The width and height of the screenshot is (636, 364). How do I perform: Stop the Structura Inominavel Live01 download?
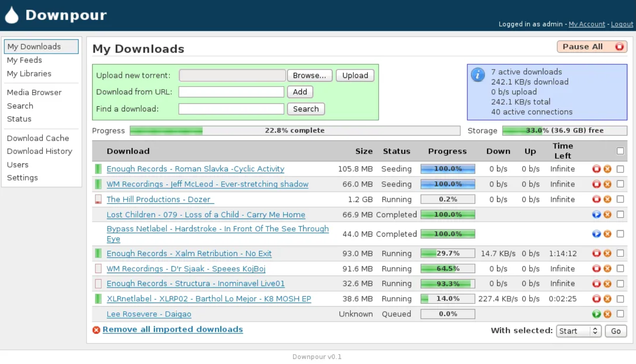596,283
